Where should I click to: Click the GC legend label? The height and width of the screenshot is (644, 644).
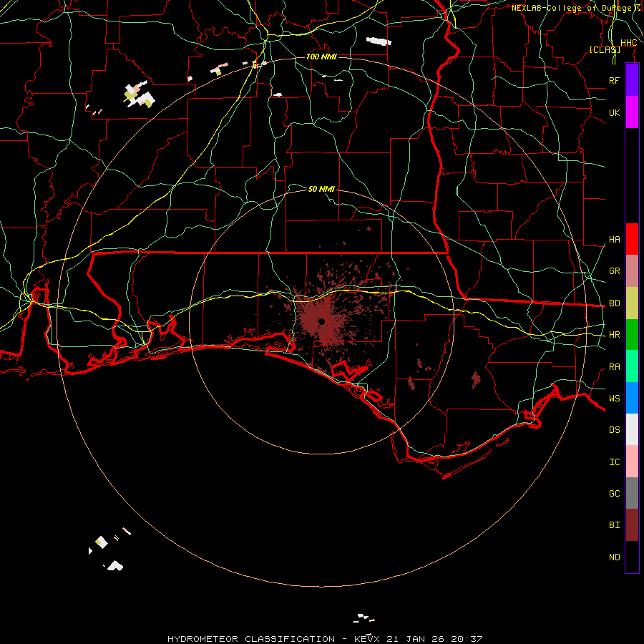point(614,493)
